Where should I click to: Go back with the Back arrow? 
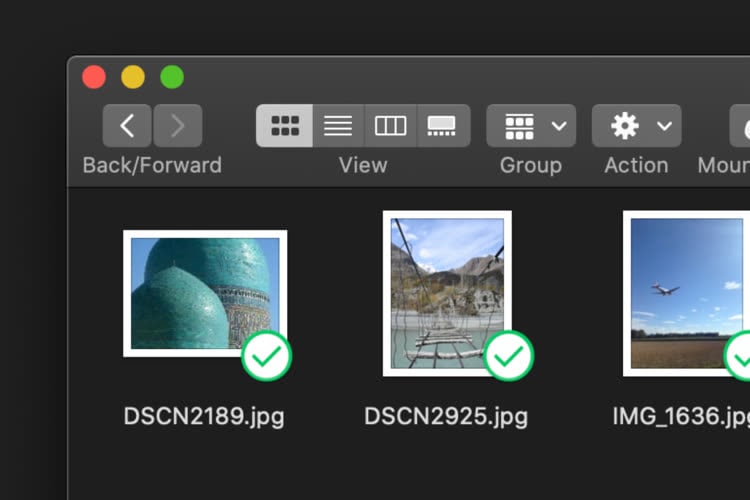pyautogui.click(x=127, y=126)
